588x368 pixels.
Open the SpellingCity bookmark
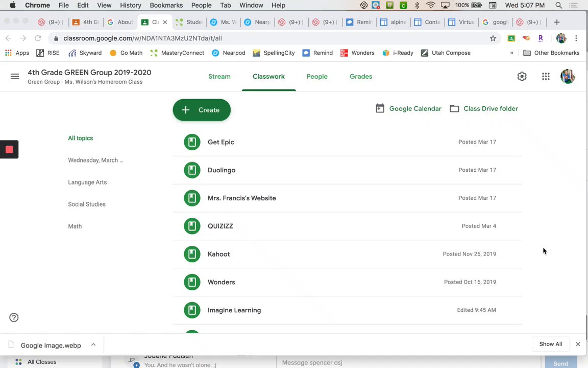274,53
